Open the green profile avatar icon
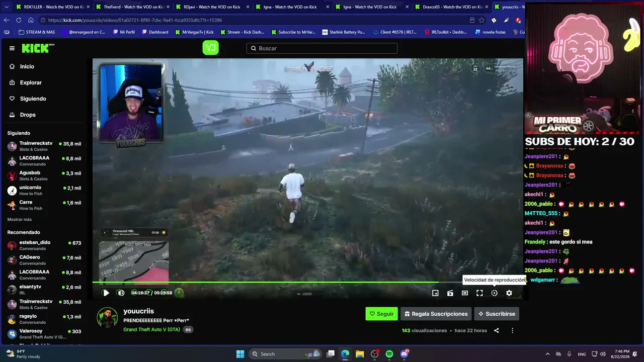This screenshot has height=362, width=644. pyautogui.click(x=210, y=48)
